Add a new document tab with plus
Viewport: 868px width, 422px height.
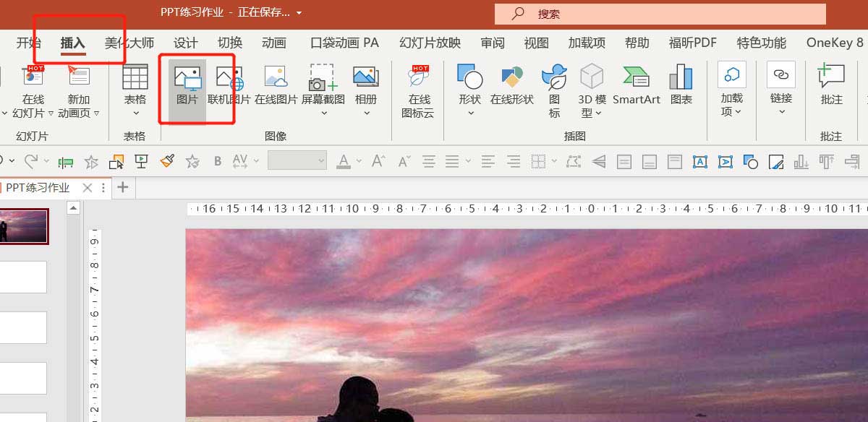coord(122,188)
